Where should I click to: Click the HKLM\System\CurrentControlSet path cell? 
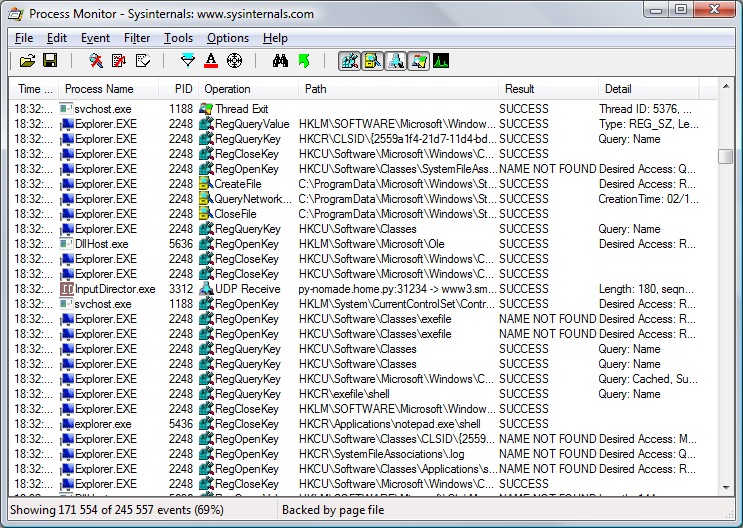tap(398, 304)
